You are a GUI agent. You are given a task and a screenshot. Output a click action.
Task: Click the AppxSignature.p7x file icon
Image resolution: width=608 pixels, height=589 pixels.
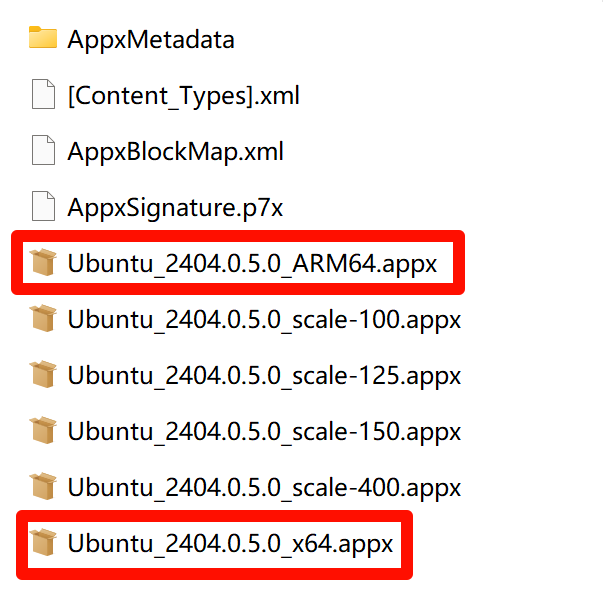click(x=43, y=208)
